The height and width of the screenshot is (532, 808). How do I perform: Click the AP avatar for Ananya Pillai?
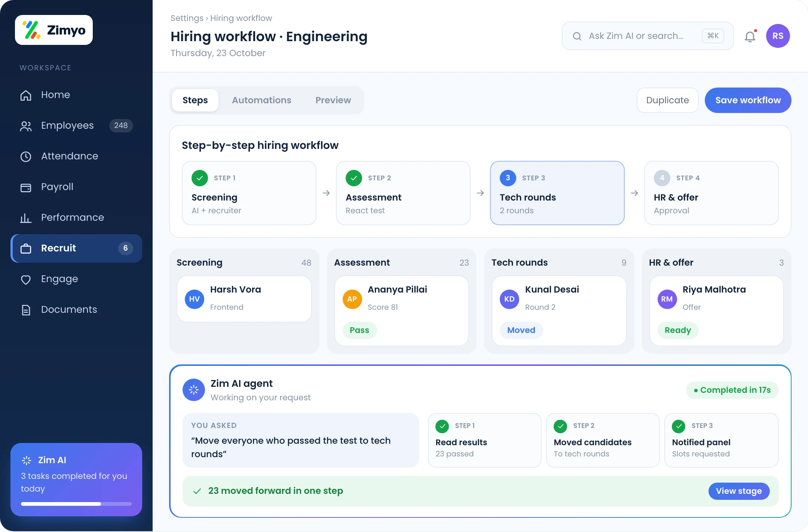click(x=352, y=299)
